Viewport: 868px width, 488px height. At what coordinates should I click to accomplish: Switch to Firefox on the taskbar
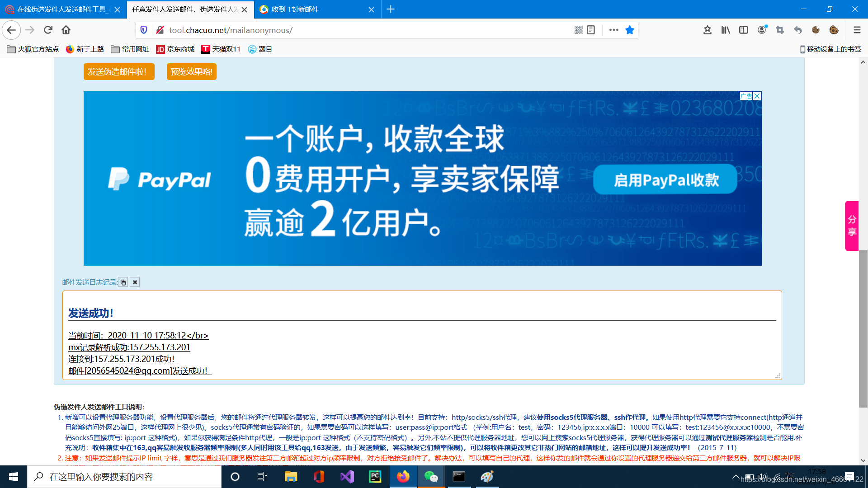[403, 477]
